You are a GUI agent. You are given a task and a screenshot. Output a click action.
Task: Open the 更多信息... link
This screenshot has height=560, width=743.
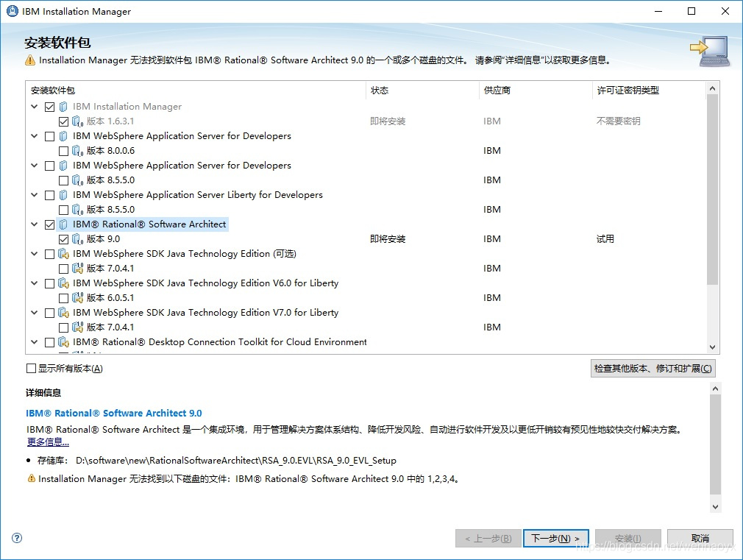(48, 442)
